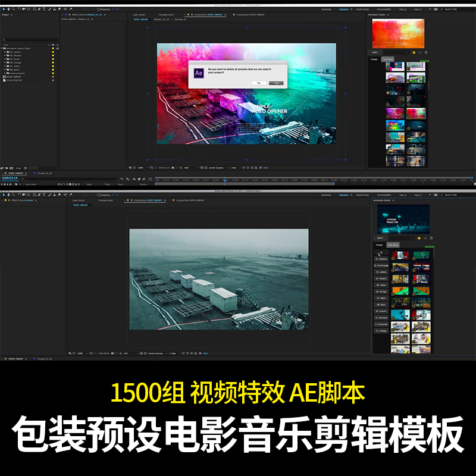
Task: Select the Brush tool in top screenshot toolbar
Action: coord(50,10)
